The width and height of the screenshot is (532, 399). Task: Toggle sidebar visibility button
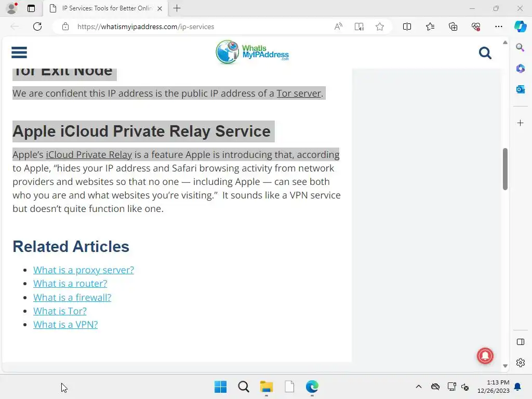tap(520, 342)
